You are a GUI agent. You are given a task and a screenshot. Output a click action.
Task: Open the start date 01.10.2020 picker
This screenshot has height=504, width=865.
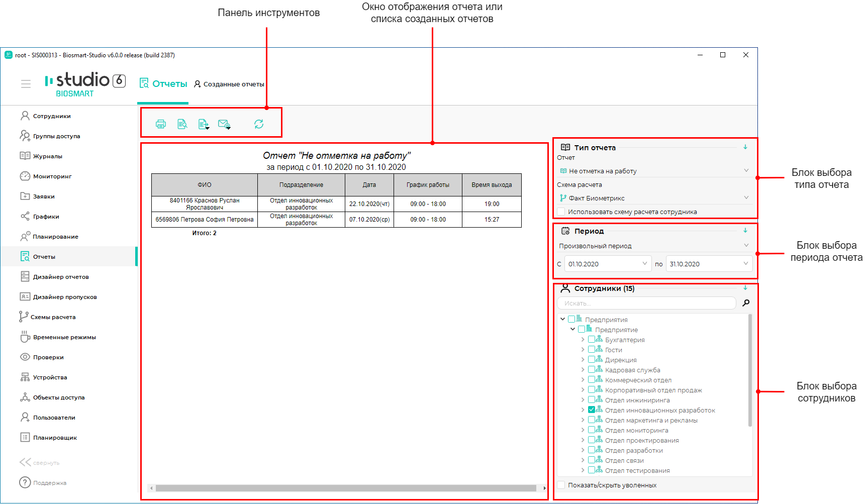(x=608, y=264)
